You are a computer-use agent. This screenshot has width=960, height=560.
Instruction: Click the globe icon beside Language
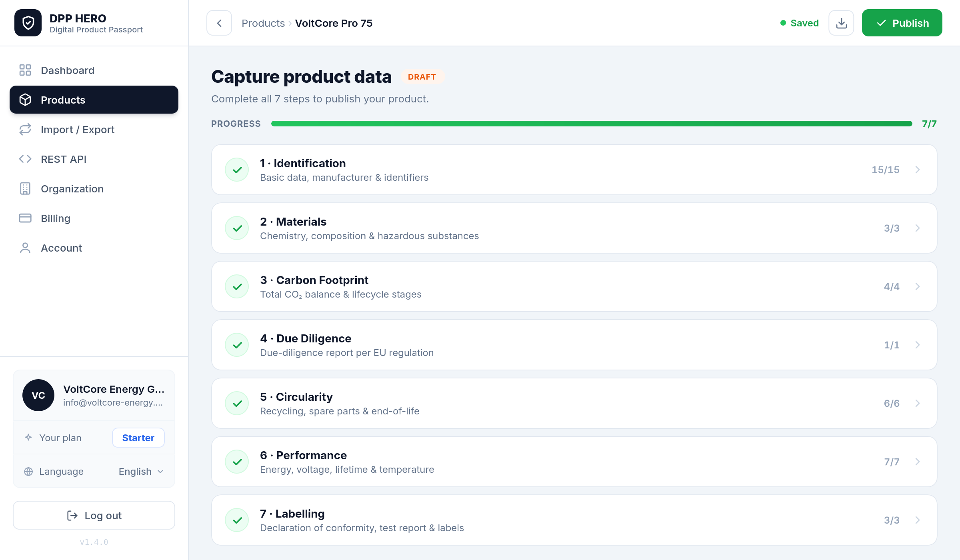(x=28, y=471)
